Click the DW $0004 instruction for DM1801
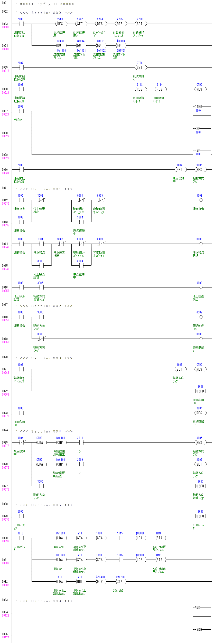Screen dimensions: 215x644 81,46
